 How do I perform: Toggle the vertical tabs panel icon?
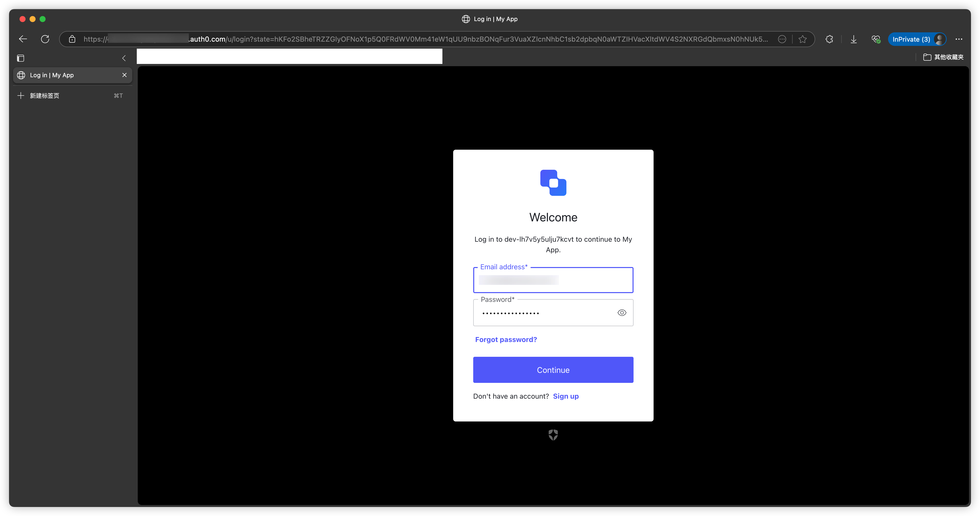pyautogui.click(x=21, y=58)
